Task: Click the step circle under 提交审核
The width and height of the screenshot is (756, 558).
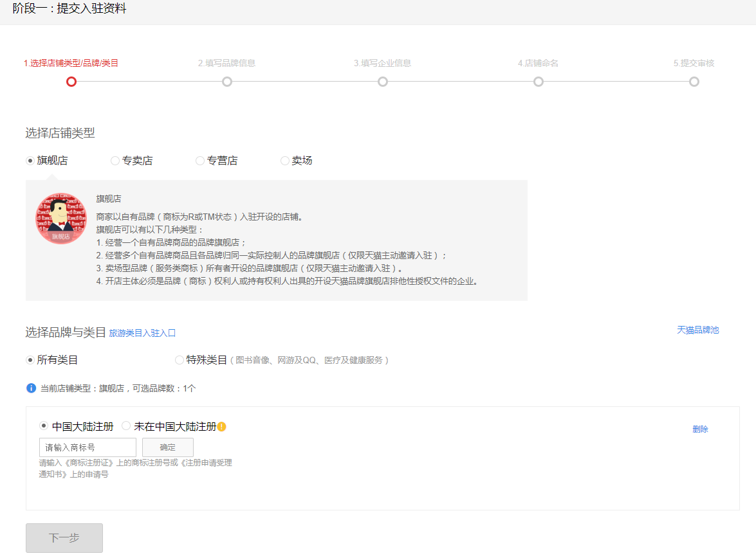Action: 694,82
